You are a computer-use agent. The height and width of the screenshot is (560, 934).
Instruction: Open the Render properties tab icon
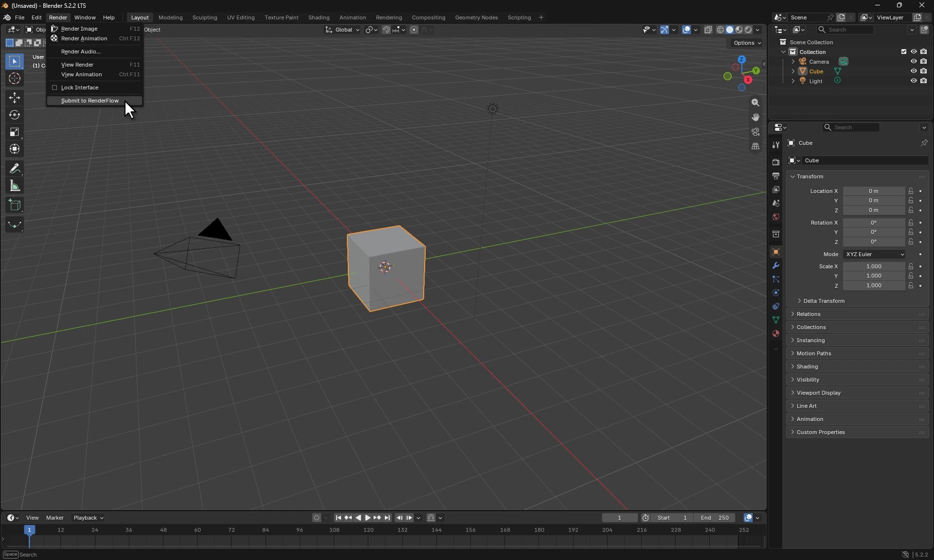click(x=776, y=162)
